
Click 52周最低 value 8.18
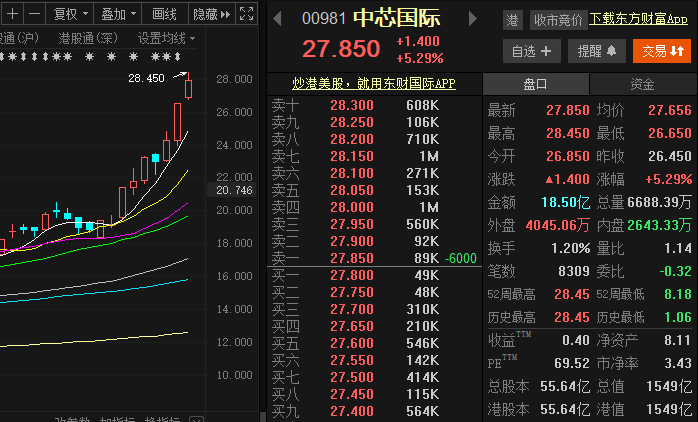[x=678, y=294]
